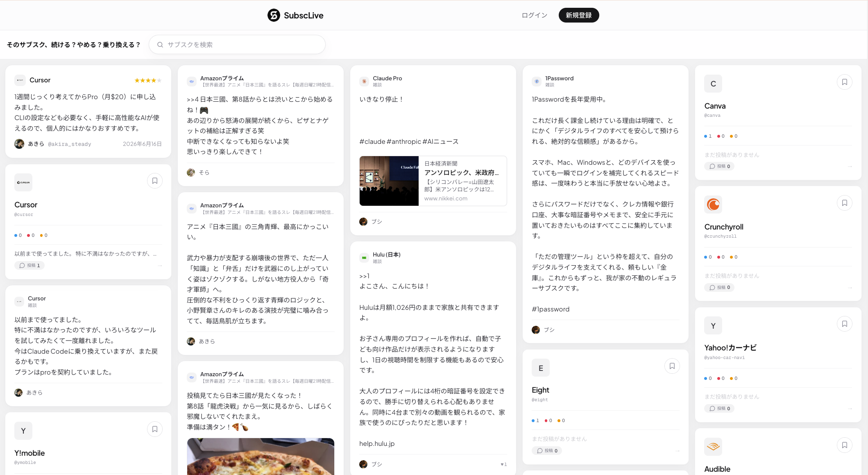The width and height of the screenshot is (868, 475).
Task: Click the 1Password service icon
Action: coord(537,81)
